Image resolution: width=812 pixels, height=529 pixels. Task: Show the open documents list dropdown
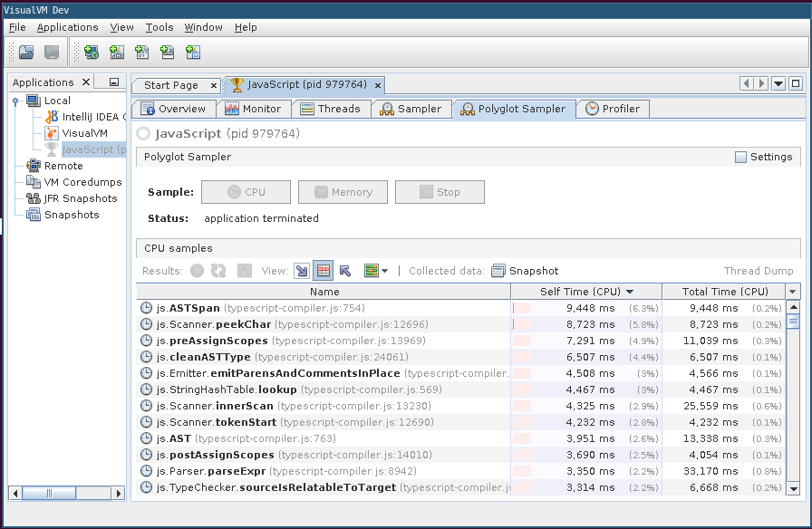click(x=778, y=84)
